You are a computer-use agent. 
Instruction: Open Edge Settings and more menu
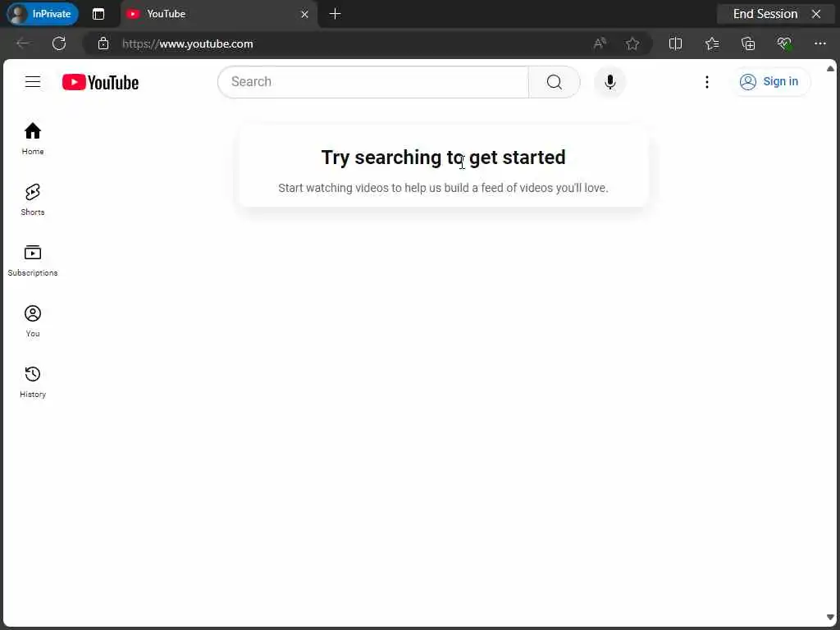(819, 43)
